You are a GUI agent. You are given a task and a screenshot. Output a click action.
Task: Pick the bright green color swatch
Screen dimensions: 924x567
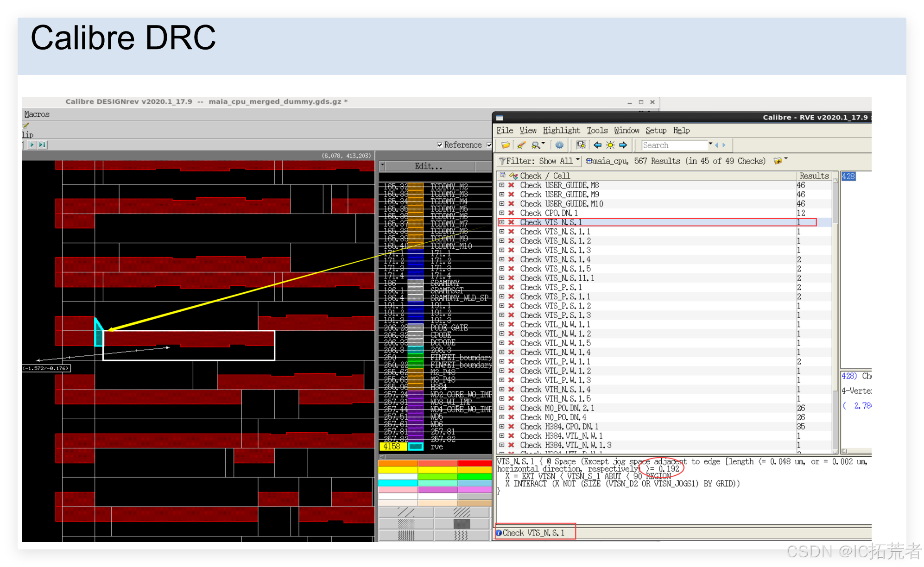[x=475, y=476]
